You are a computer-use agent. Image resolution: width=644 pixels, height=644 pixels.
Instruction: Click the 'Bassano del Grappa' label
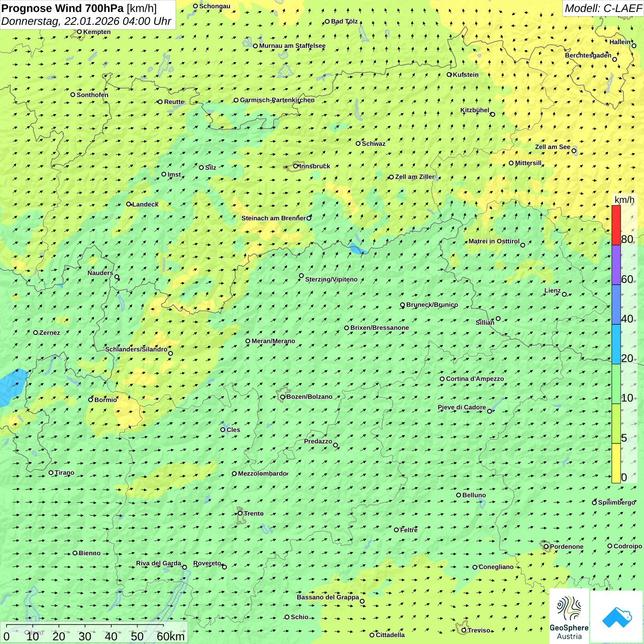(328, 597)
